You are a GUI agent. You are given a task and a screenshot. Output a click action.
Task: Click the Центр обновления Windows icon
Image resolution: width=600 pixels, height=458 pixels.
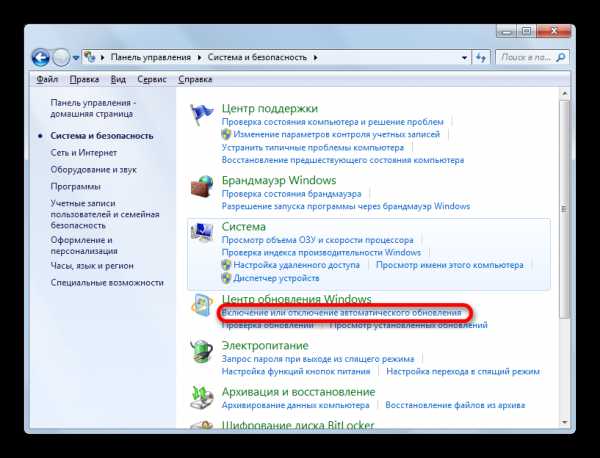click(x=202, y=305)
